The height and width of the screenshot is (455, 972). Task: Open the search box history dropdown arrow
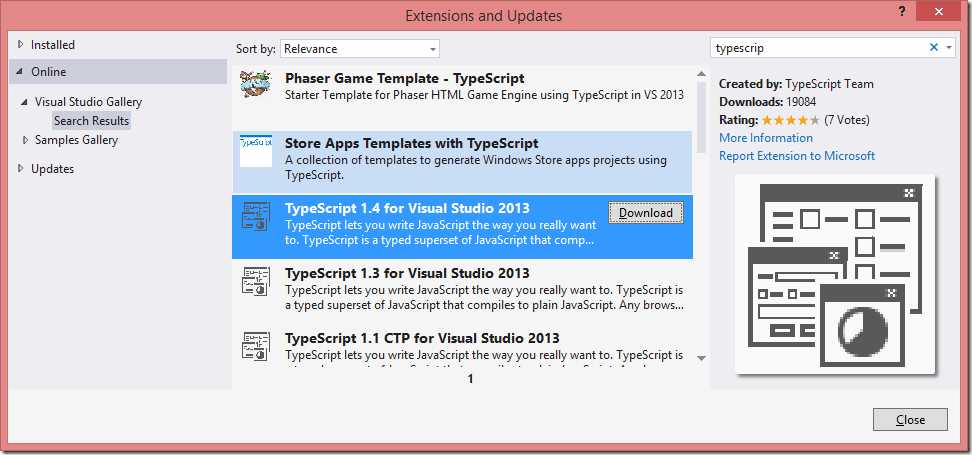[x=950, y=47]
